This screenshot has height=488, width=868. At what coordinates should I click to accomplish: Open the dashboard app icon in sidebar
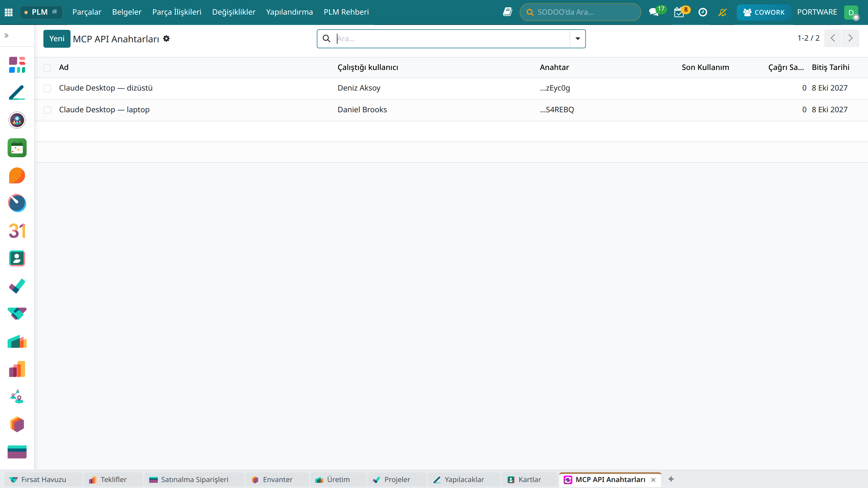[x=17, y=65]
